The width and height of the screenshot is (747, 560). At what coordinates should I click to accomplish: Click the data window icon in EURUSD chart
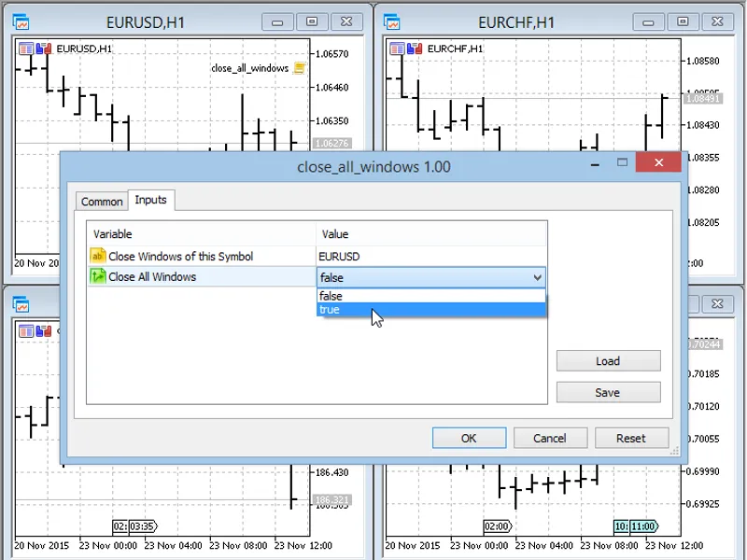point(26,49)
